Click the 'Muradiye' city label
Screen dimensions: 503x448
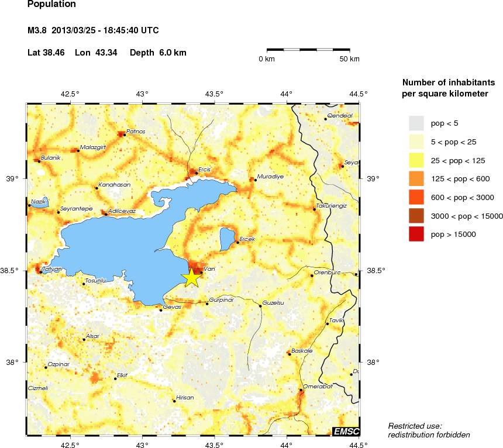pyautogui.click(x=270, y=177)
